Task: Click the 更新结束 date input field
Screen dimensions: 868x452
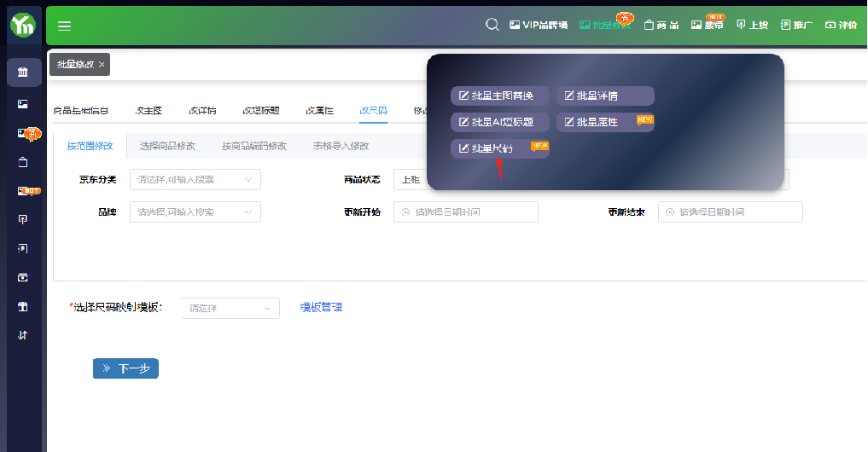Action: (x=730, y=212)
